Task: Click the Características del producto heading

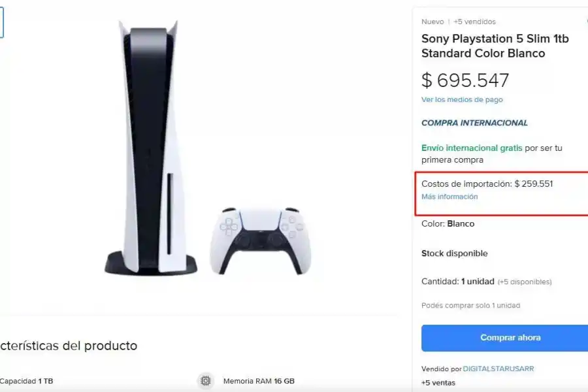Action: (68, 346)
